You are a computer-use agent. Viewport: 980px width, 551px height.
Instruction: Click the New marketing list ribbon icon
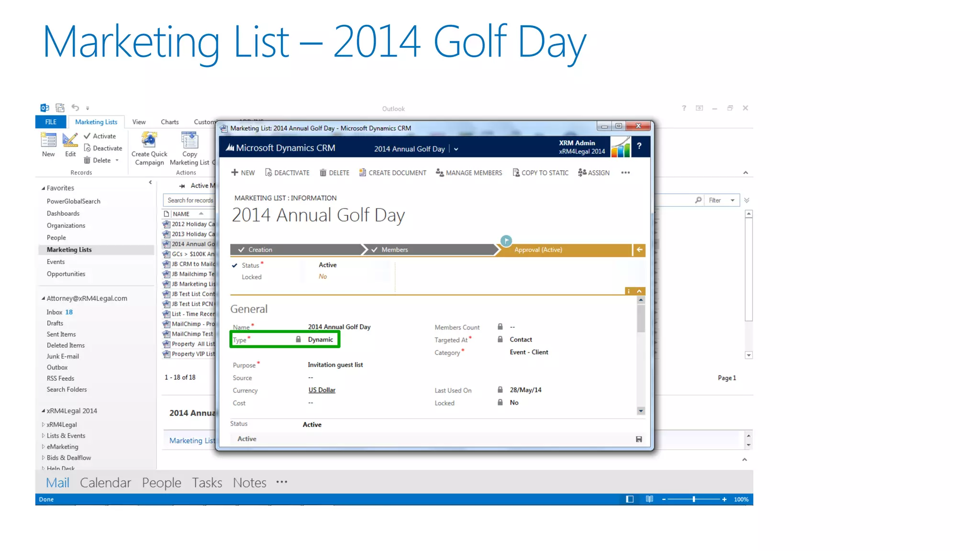(x=48, y=140)
